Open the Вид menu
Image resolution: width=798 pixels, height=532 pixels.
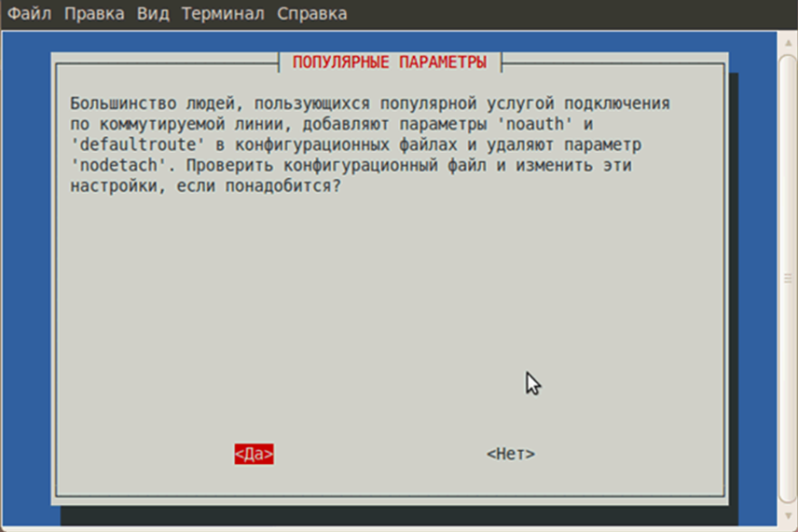[153, 14]
